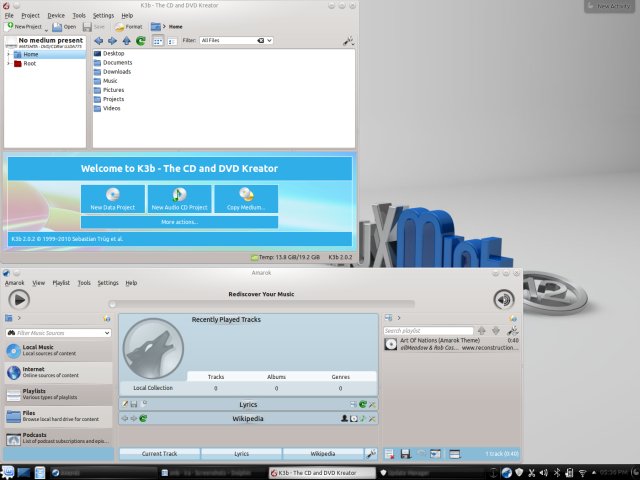This screenshot has width=640, height=480.
Task: Save the Amarok playlist
Action: tap(405, 453)
